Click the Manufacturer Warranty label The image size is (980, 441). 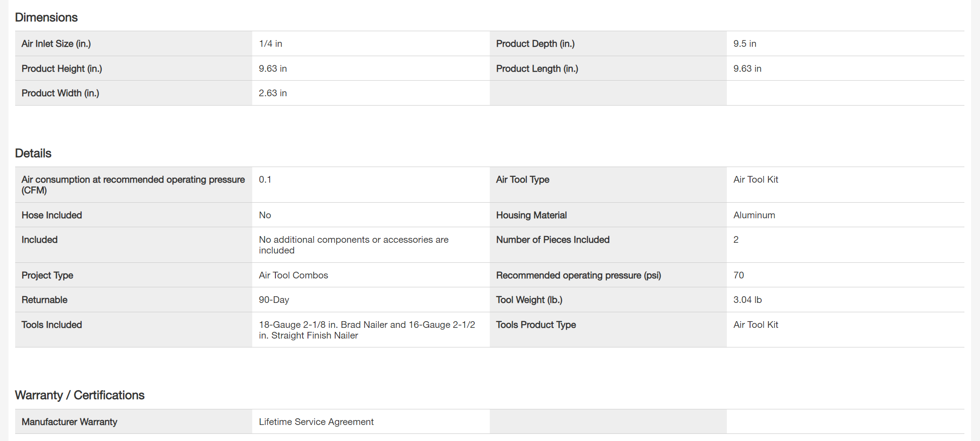click(70, 422)
